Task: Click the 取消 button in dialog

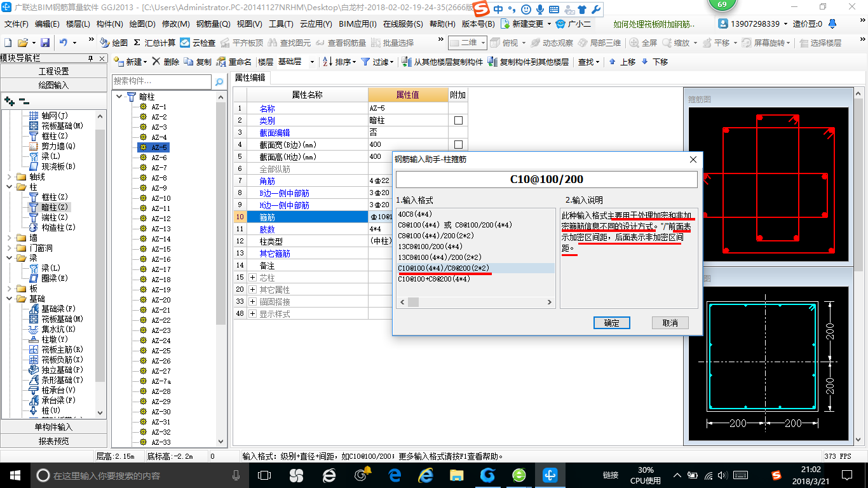Action: (x=670, y=323)
